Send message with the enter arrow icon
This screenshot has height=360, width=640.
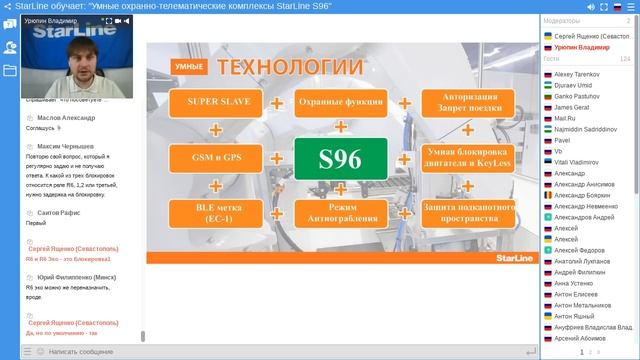[531, 351]
